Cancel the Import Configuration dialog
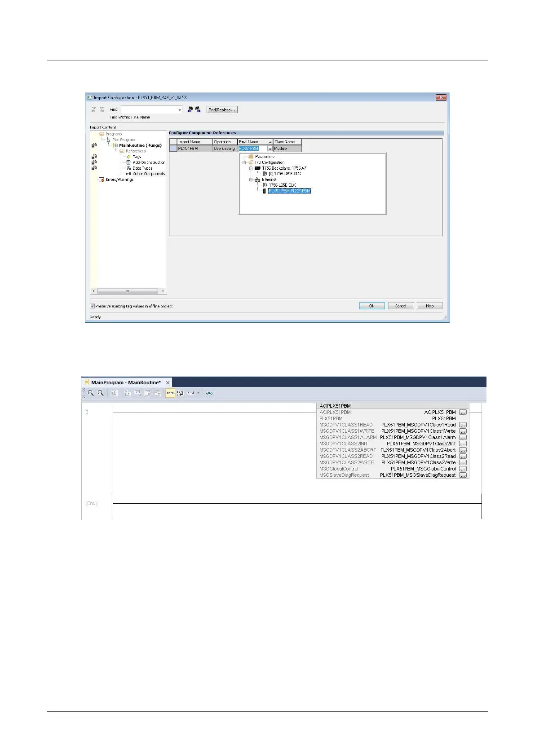The width and height of the screenshot is (535, 756). point(400,306)
